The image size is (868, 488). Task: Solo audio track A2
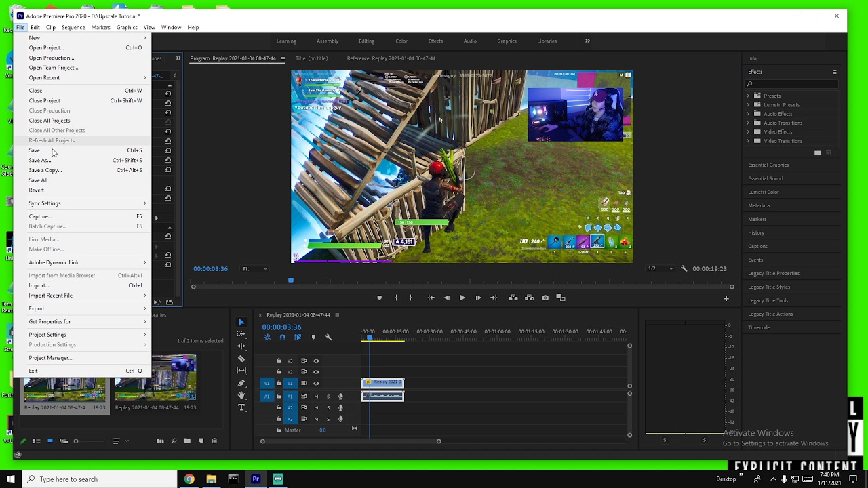click(x=328, y=408)
